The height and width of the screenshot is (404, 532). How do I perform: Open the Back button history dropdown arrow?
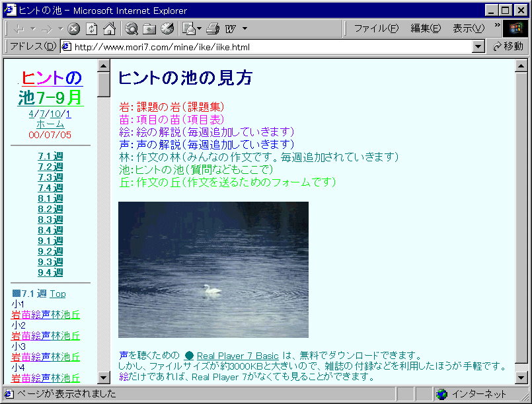coord(33,28)
